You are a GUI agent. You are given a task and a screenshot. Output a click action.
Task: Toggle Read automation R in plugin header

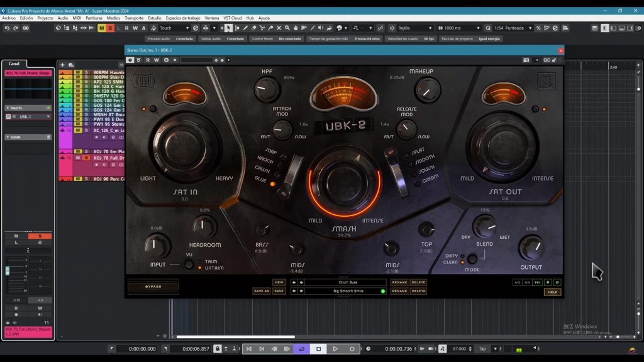click(x=148, y=60)
